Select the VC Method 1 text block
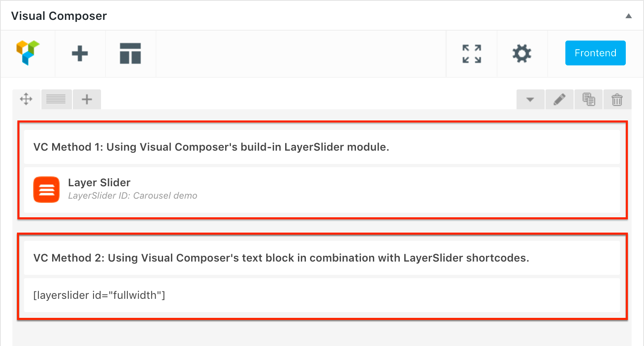The height and width of the screenshot is (346, 644). tap(322, 147)
